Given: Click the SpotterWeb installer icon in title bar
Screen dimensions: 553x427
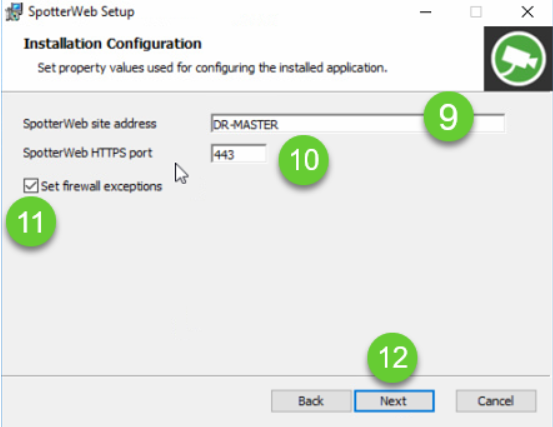Looking at the screenshot, I should click(x=14, y=12).
